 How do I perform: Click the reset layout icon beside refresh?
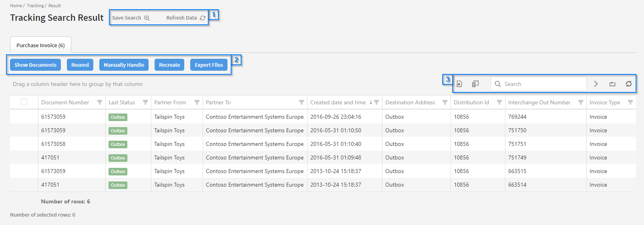tap(612, 84)
